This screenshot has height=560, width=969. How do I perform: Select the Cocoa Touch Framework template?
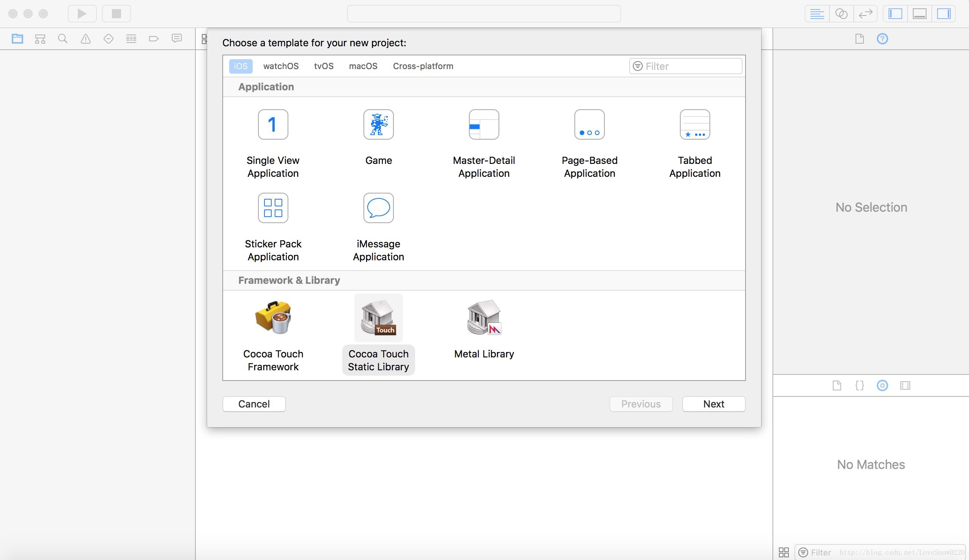click(273, 335)
